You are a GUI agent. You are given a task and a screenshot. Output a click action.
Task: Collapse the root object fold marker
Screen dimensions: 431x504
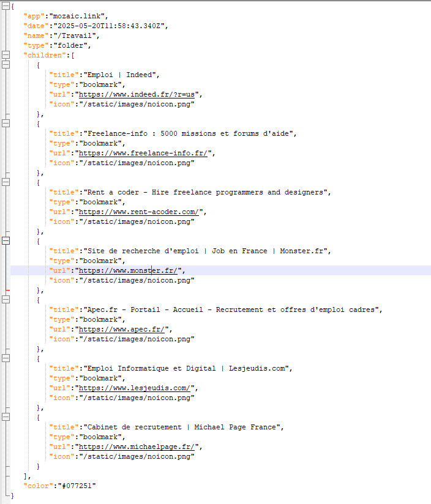6,6
